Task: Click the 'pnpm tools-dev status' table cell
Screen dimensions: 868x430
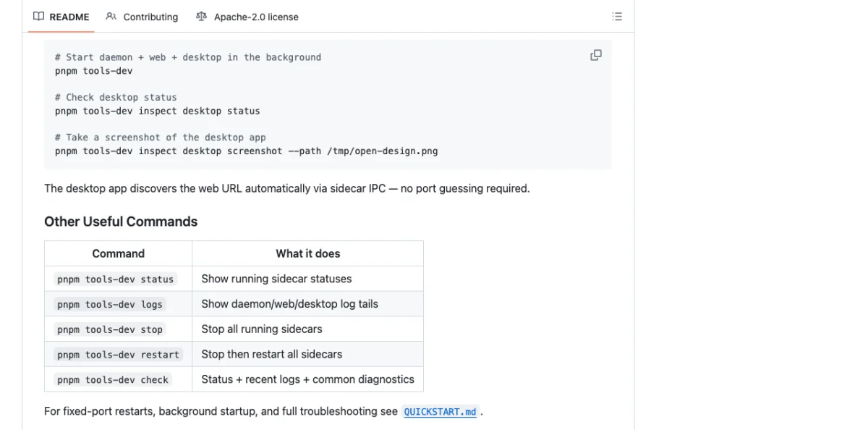Action: tap(119, 279)
